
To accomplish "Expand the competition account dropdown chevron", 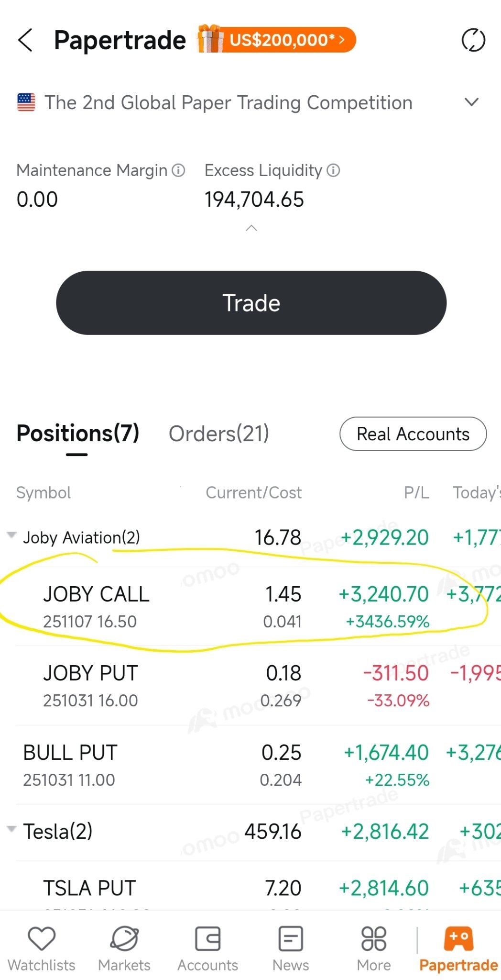I will [471, 102].
